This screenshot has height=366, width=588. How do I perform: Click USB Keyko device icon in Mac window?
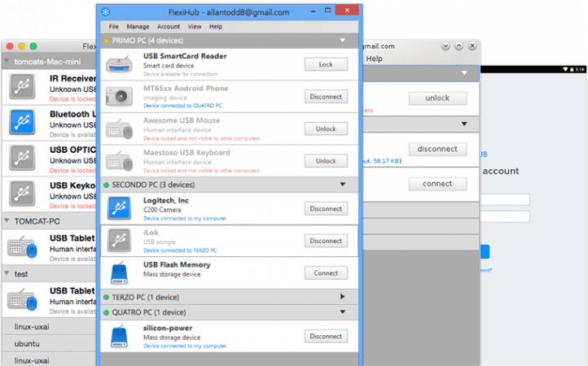[x=22, y=194]
